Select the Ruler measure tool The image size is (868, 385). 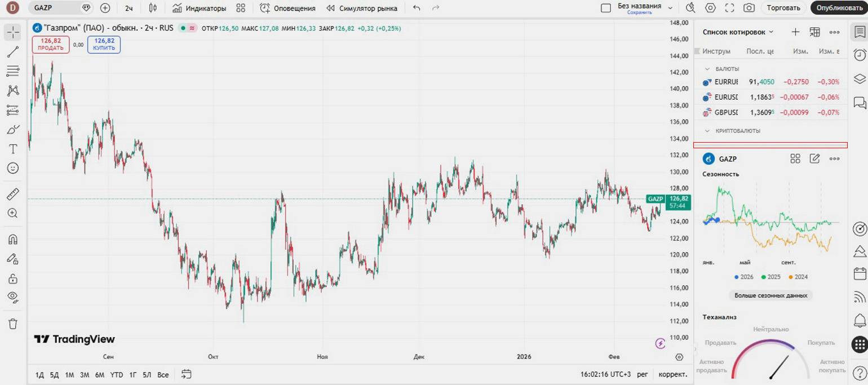tap(13, 195)
